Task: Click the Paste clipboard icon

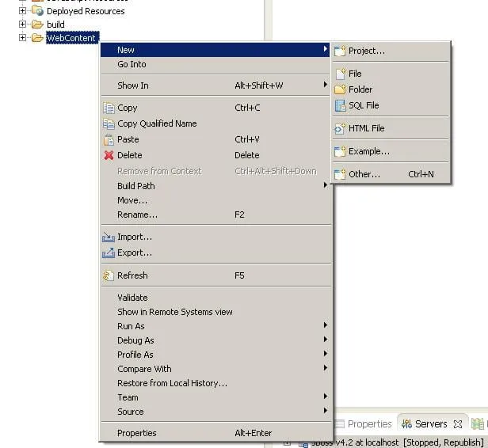Action: point(109,139)
